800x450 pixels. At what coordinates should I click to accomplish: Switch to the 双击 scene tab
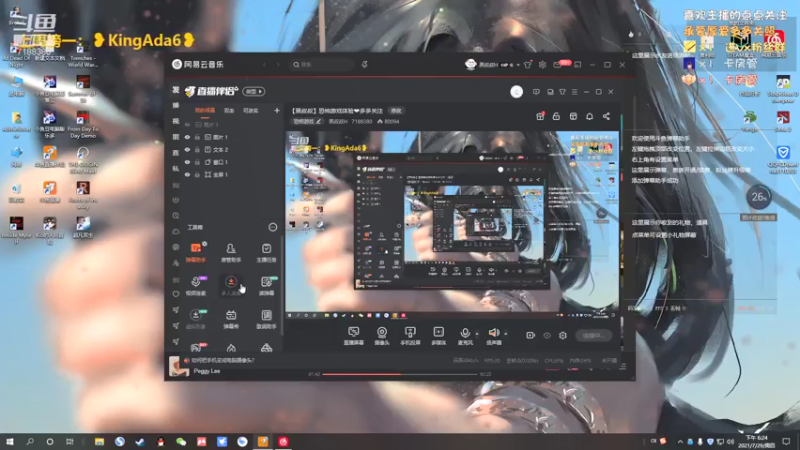click(x=229, y=110)
